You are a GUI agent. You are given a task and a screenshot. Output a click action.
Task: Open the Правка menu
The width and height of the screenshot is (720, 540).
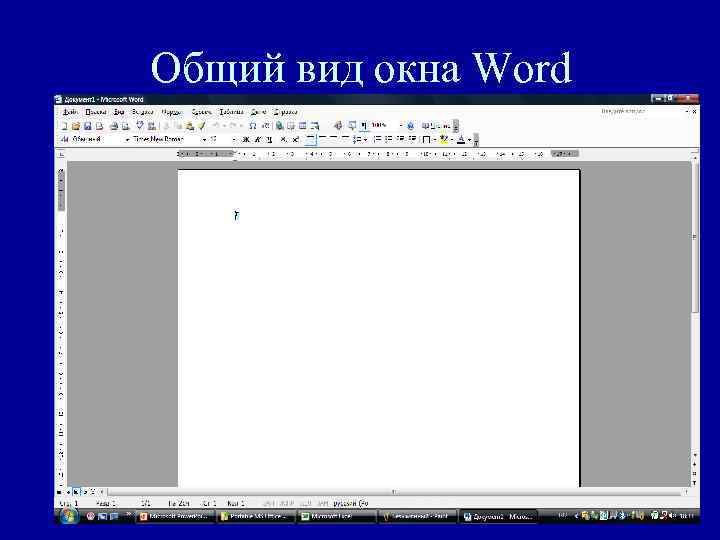click(96, 112)
